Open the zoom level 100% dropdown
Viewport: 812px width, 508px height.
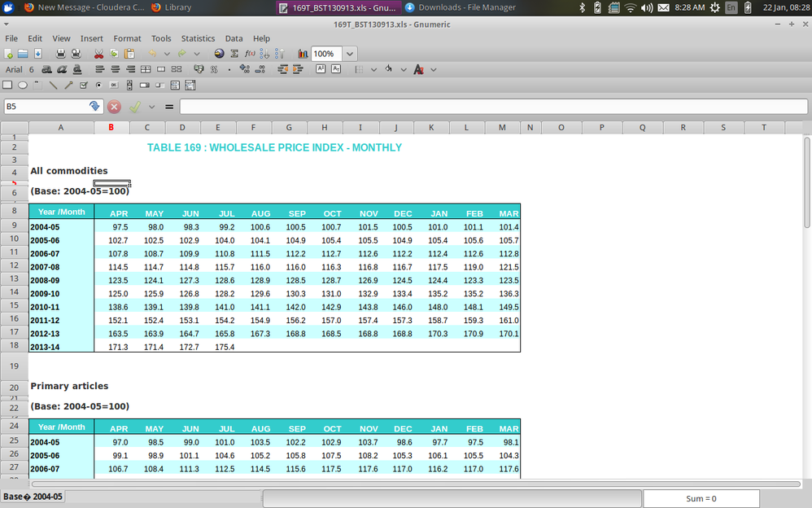350,54
